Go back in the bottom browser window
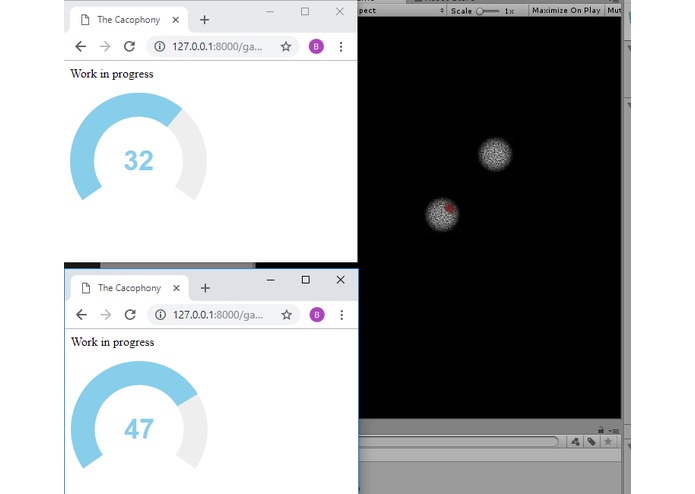The image size is (695, 494). [81, 315]
